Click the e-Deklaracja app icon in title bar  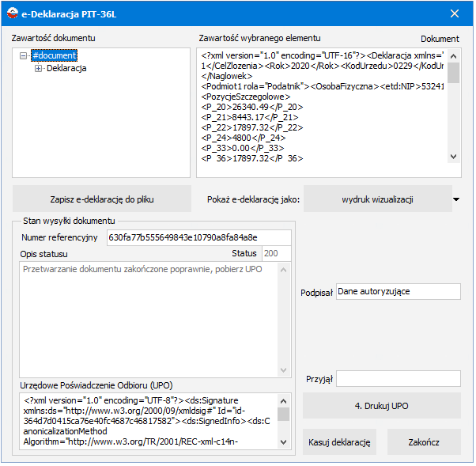(13, 13)
